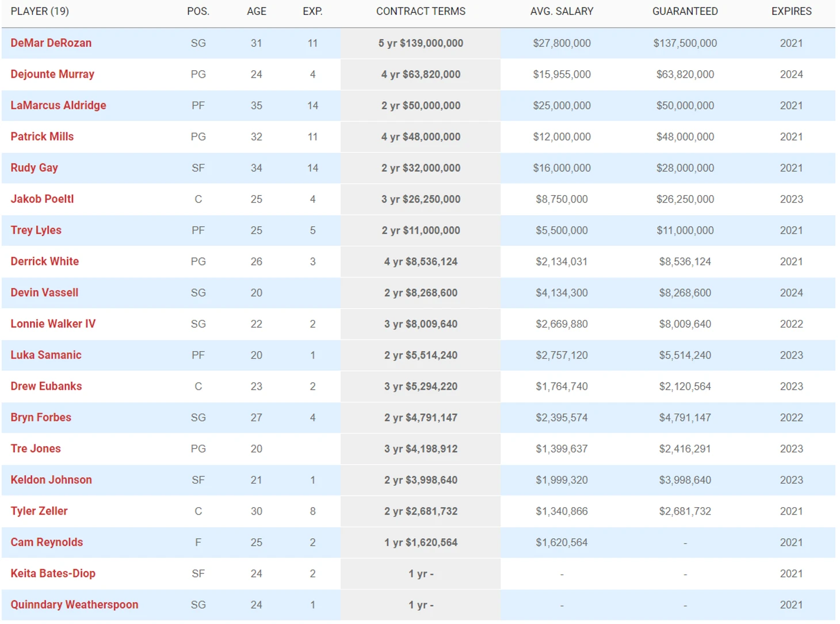Screen dimensions: 840x624
Task: Select the '2 yr $8,268,600' contract cell
Action: point(421,292)
